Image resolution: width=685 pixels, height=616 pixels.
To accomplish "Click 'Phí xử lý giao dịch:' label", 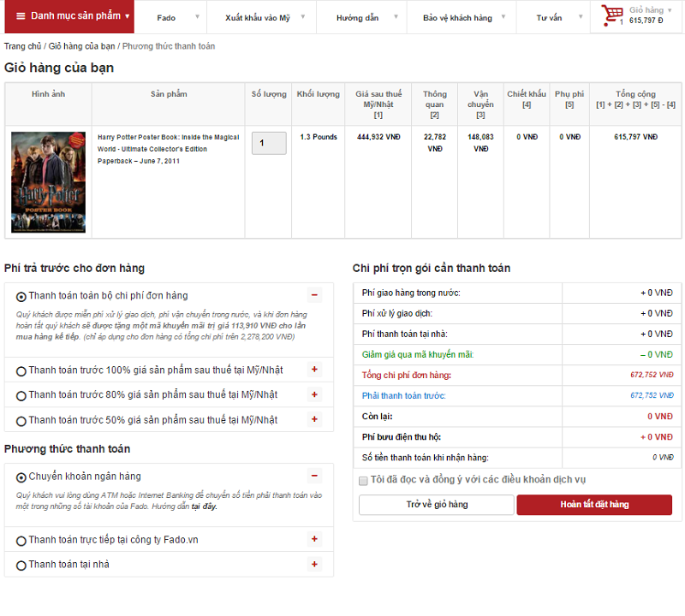I will pos(396,313).
